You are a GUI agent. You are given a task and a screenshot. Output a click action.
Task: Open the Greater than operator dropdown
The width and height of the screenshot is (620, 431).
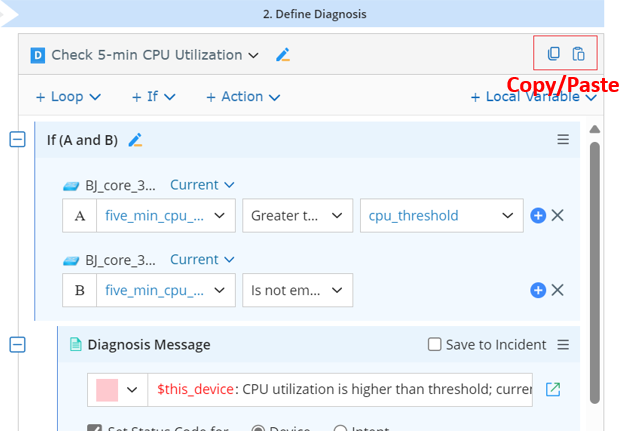click(x=297, y=215)
